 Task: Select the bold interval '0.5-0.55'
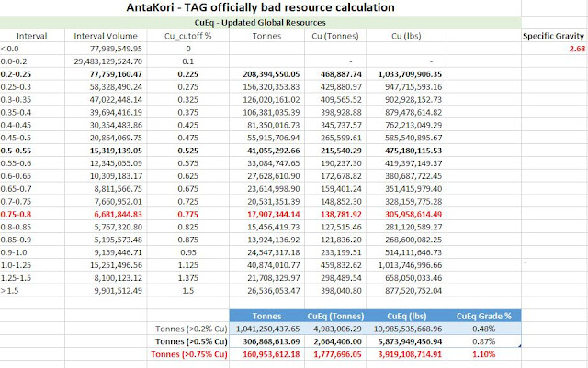click(x=16, y=151)
